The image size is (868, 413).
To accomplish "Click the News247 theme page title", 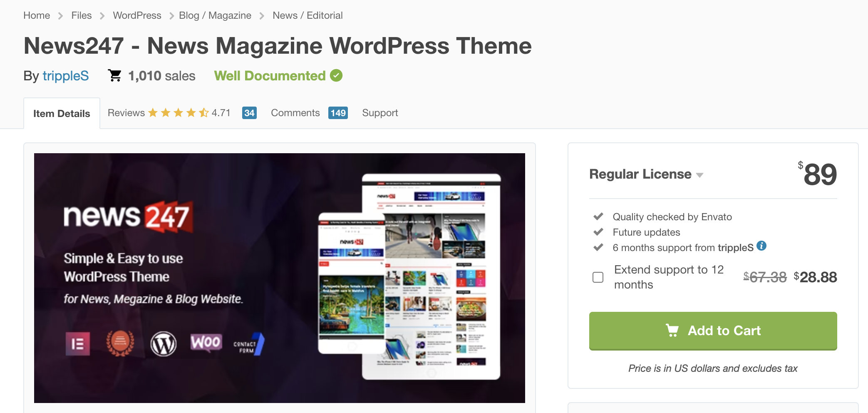I will tap(278, 46).
